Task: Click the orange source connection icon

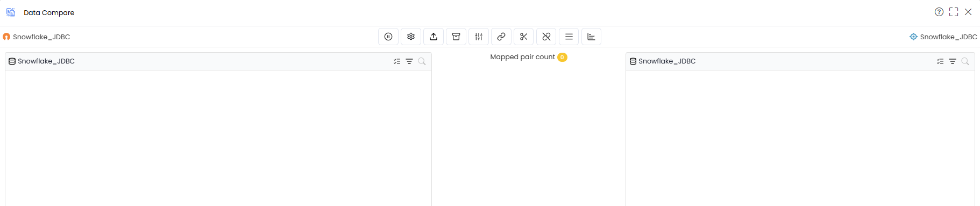Action: pyautogui.click(x=6, y=37)
